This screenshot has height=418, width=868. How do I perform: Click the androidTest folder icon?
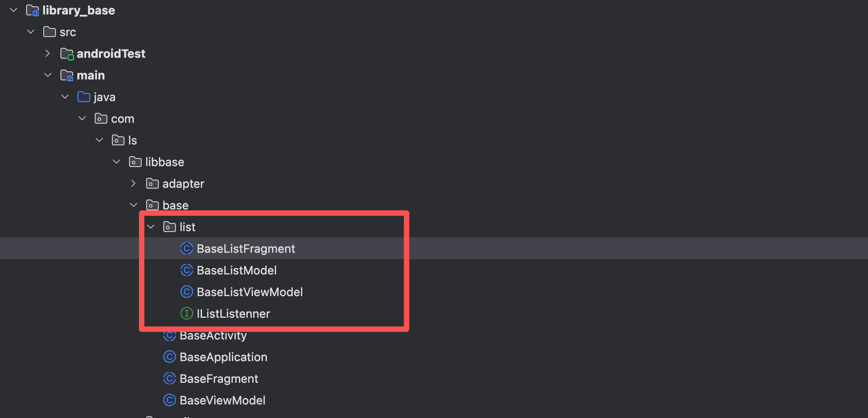tap(67, 54)
